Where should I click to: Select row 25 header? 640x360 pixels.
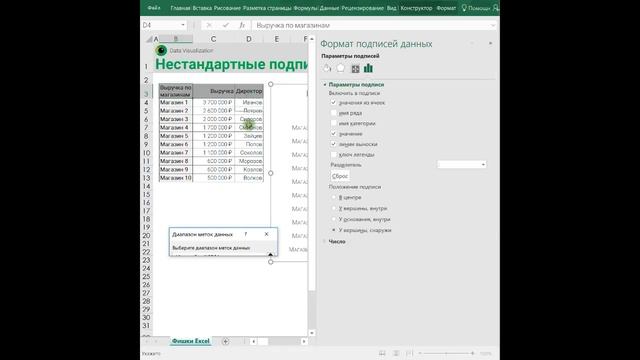tap(146, 277)
